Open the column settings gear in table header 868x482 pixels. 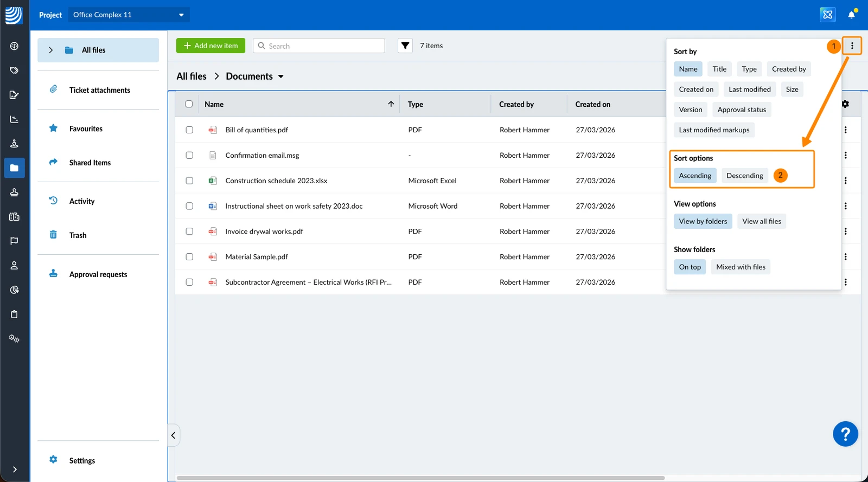845,104
